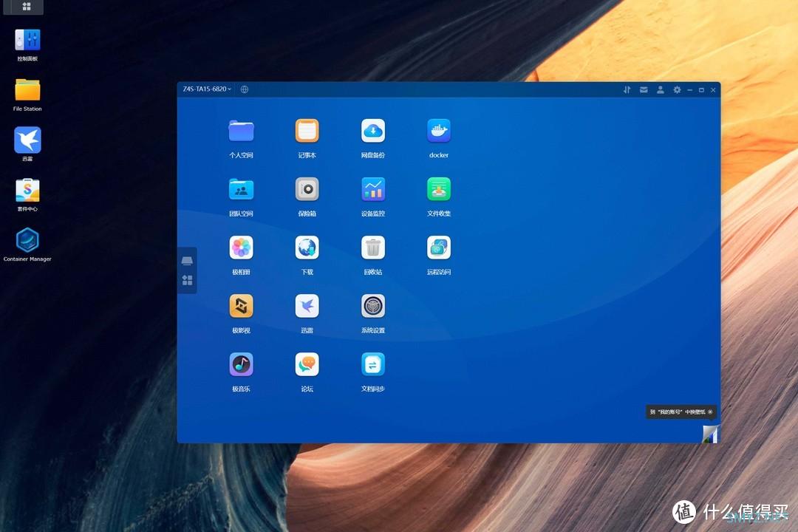This screenshot has width=798, height=532.
Task: Open the 文件收集 file collection app
Action: point(439,190)
